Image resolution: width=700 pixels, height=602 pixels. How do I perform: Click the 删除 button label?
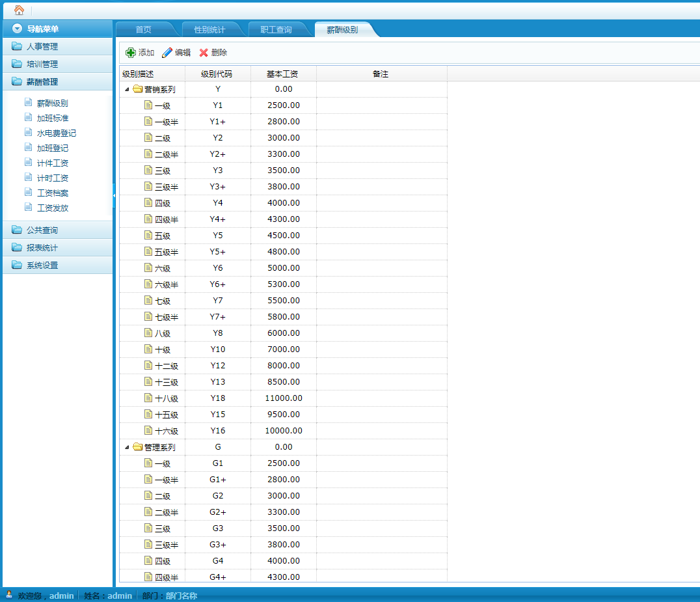(219, 53)
